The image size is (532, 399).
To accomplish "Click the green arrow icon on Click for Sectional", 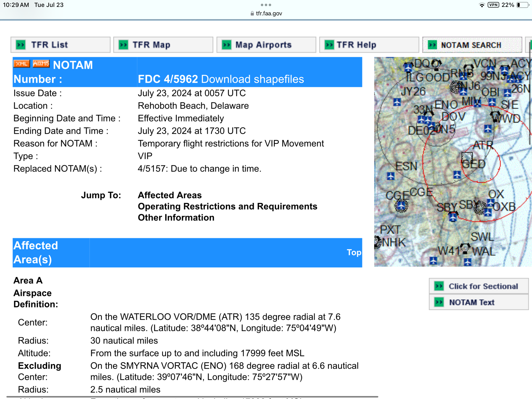I will pos(439,286).
